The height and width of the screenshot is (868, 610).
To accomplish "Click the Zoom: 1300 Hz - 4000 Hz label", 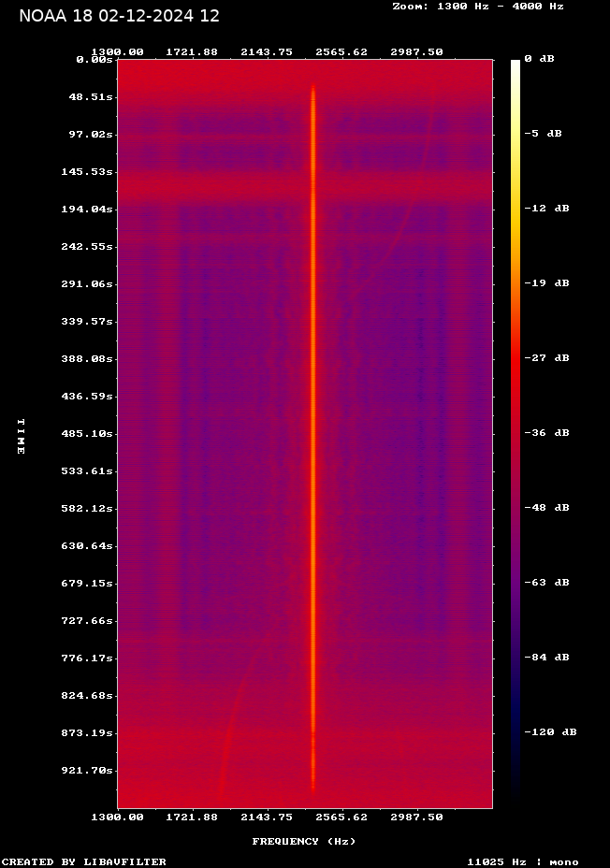I will 477,6.
